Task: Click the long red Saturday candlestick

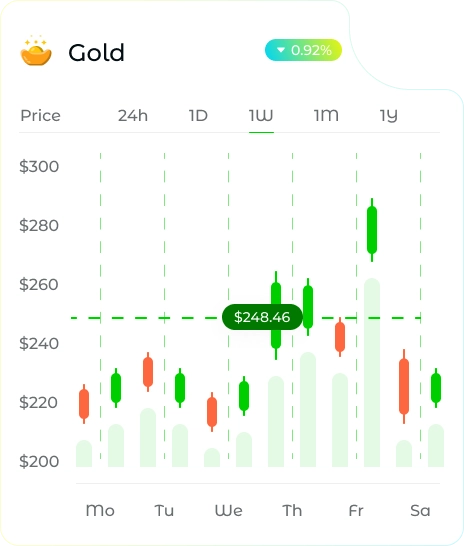Action: (x=404, y=387)
